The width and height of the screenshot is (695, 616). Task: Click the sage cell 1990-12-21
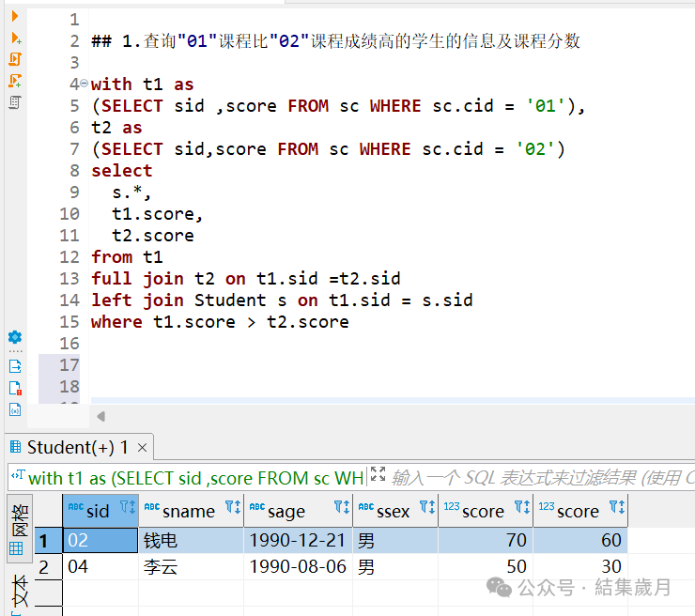click(298, 540)
